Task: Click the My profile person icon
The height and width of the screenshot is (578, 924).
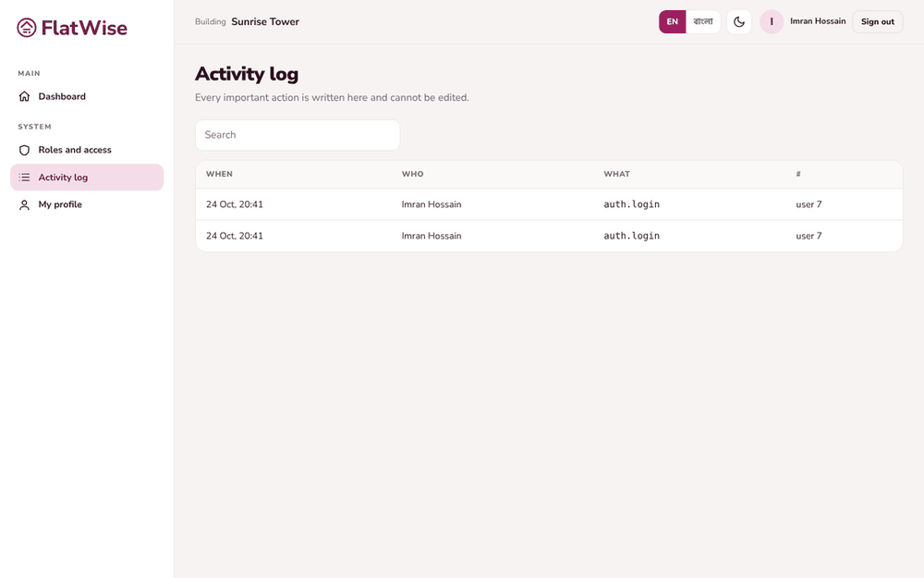Action: [24, 204]
